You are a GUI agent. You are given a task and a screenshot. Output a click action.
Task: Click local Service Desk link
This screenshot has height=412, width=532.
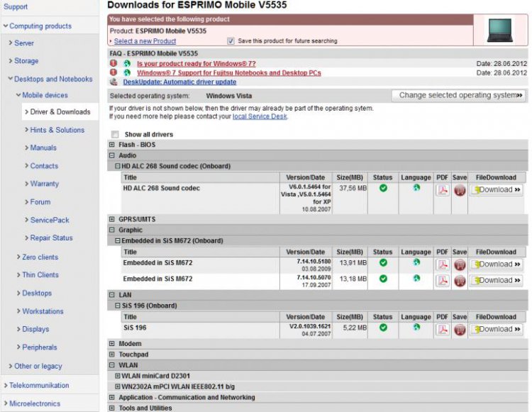pyautogui.click(x=260, y=116)
